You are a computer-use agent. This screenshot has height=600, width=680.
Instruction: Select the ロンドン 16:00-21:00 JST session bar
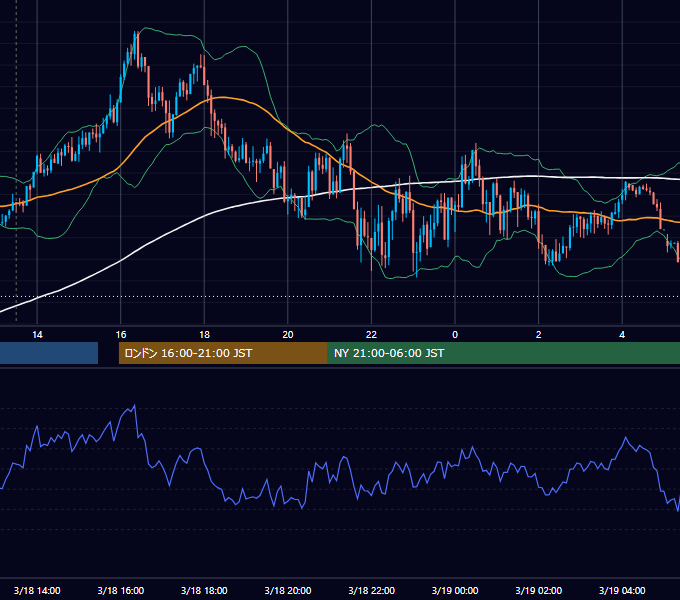pos(223,353)
